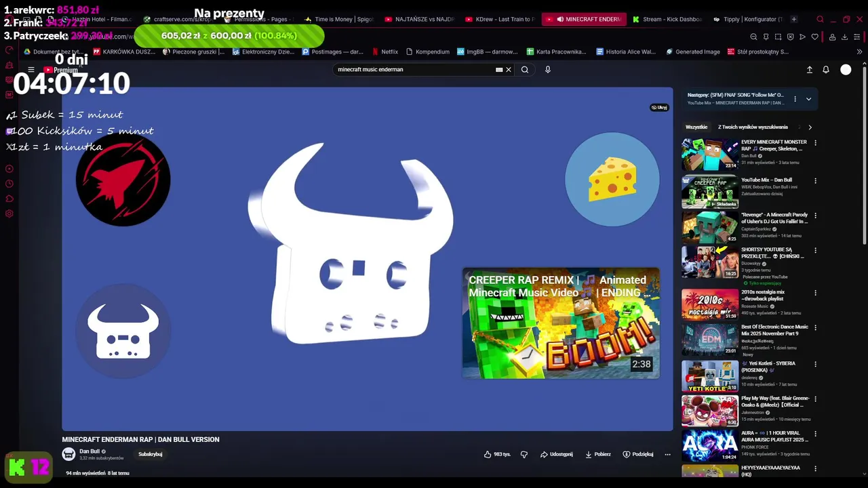This screenshot has width=868, height=488.
Task: Switch to Time is Money Spigot tab
Action: pos(339,19)
